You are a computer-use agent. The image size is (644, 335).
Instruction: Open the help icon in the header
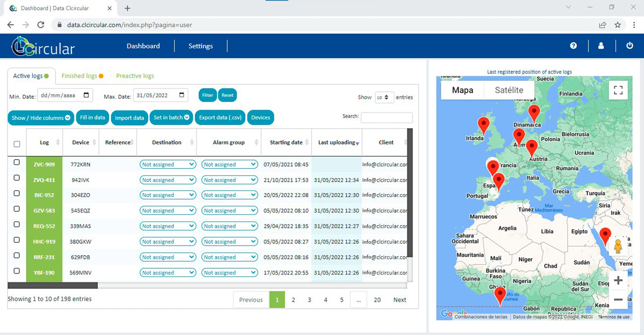pyautogui.click(x=573, y=46)
